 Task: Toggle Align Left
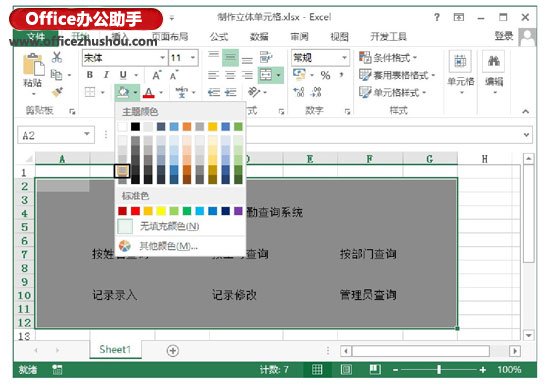[x=214, y=75]
